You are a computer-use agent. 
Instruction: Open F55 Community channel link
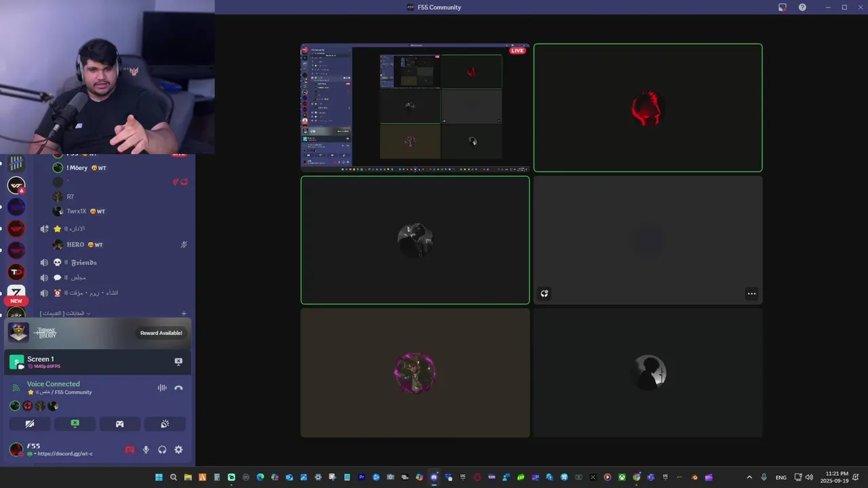60,392
